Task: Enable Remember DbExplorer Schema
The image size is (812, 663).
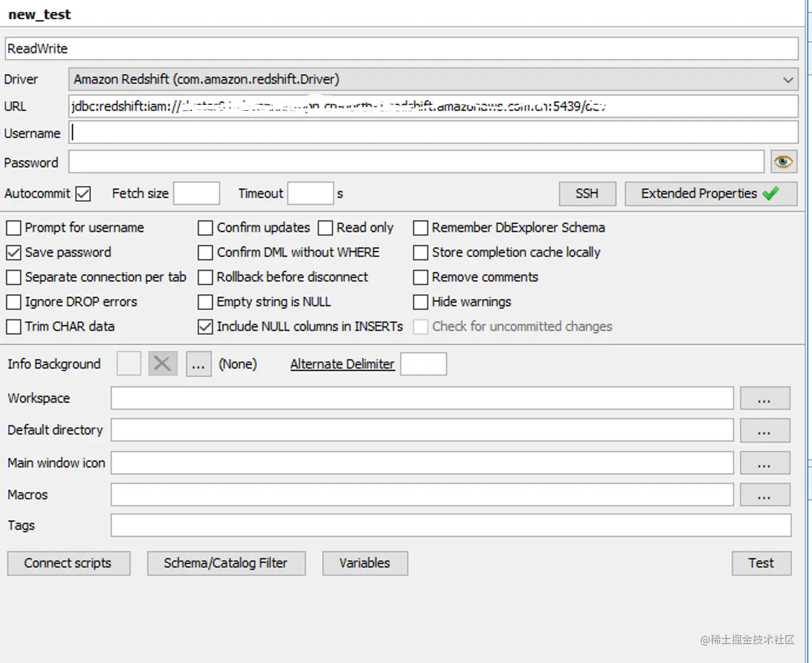Action: 421,228
